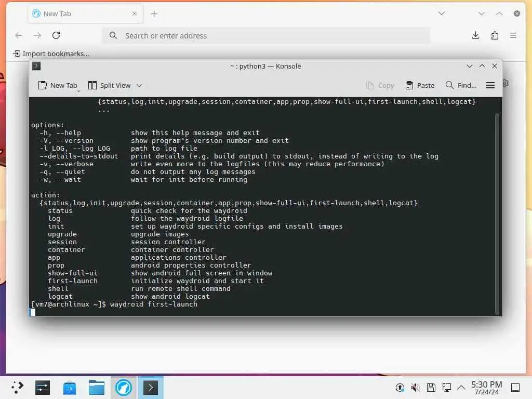Click the Konsole terminal icon in title bar
532x399 pixels.
pos(36,66)
